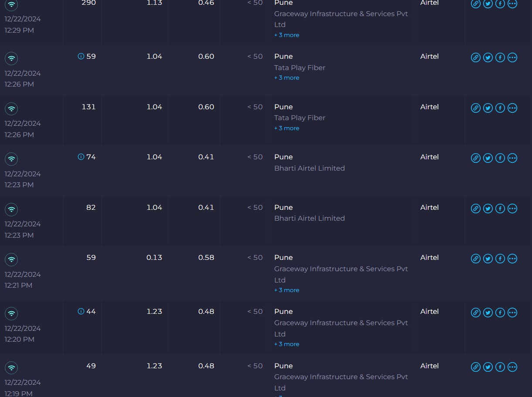Tweet the result showing 131 value
This screenshot has width=532, height=397.
tap(488, 108)
